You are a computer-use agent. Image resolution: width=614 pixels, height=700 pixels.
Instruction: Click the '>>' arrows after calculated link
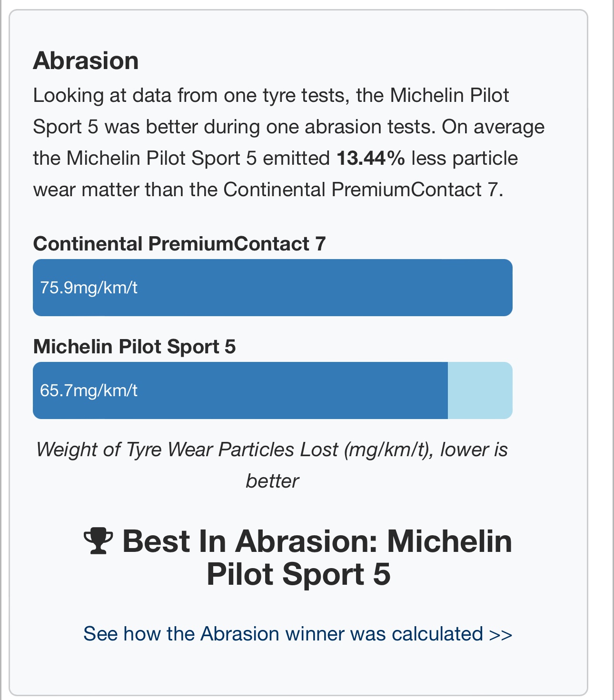point(501,634)
